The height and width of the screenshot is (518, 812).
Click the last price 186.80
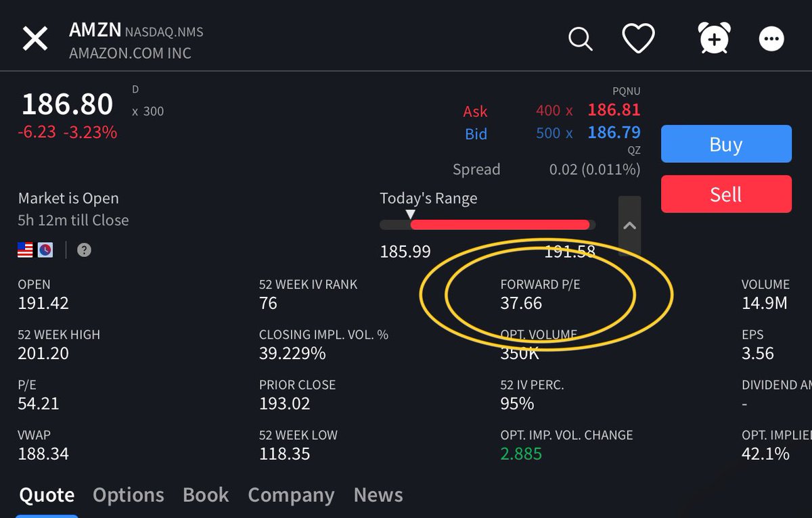pos(68,104)
